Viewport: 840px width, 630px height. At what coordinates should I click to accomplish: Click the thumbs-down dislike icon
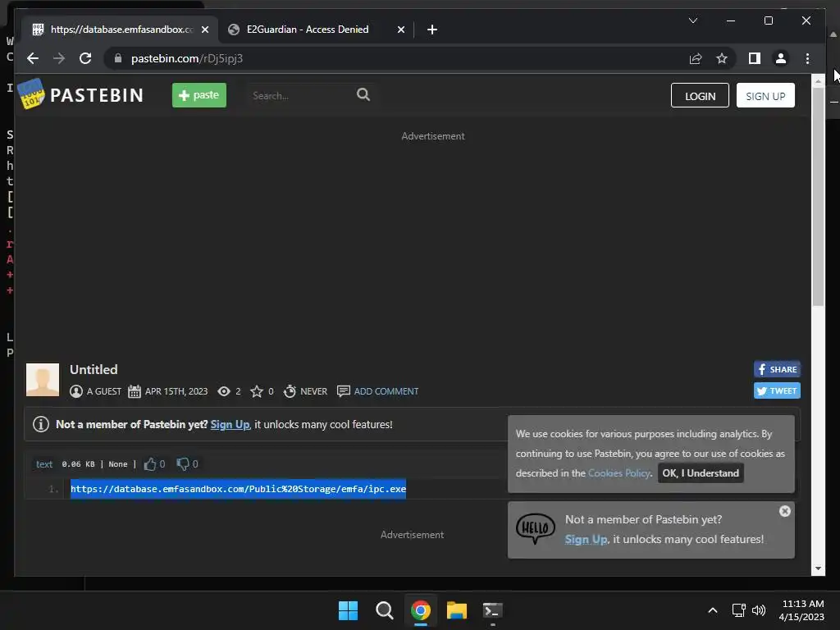183,464
